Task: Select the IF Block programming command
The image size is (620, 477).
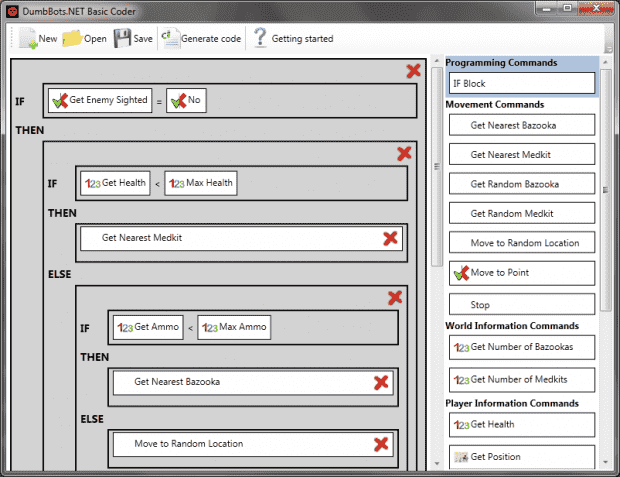Action: pyautogui.click(x=521, y=84)
